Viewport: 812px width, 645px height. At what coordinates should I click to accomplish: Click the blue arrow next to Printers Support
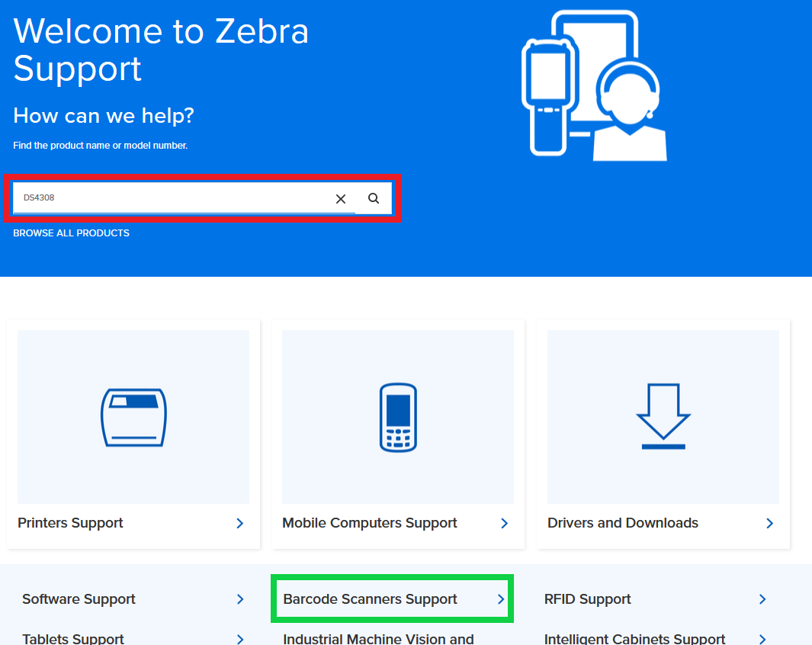239,523
